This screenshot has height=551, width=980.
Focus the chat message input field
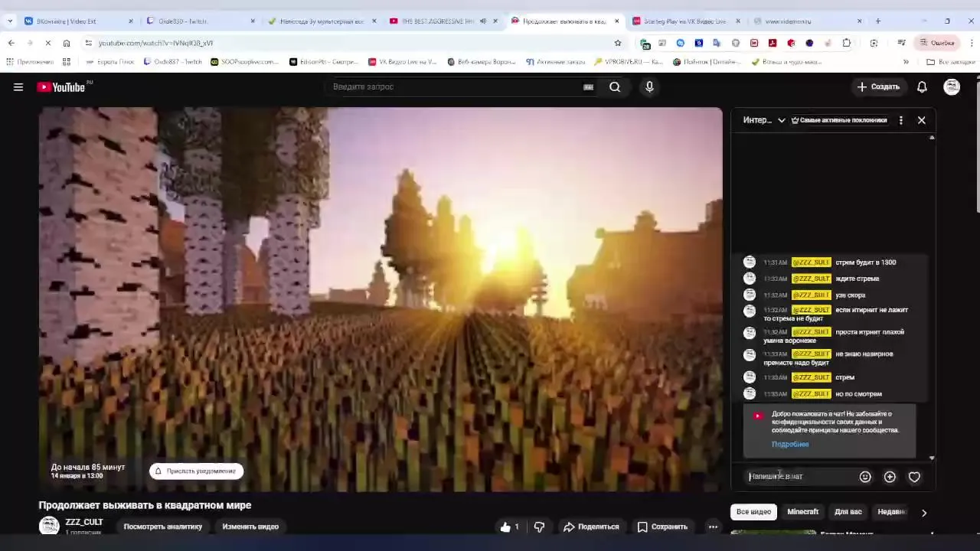[x=800, y=477]
